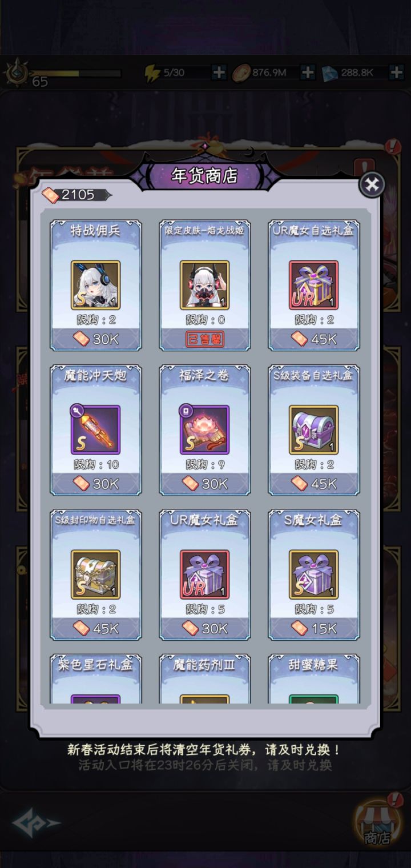The width and height of the screenshot is (411, 868).
Task: Add diamonds via plus beside 288.8K
Action: (x=396, y=73)
